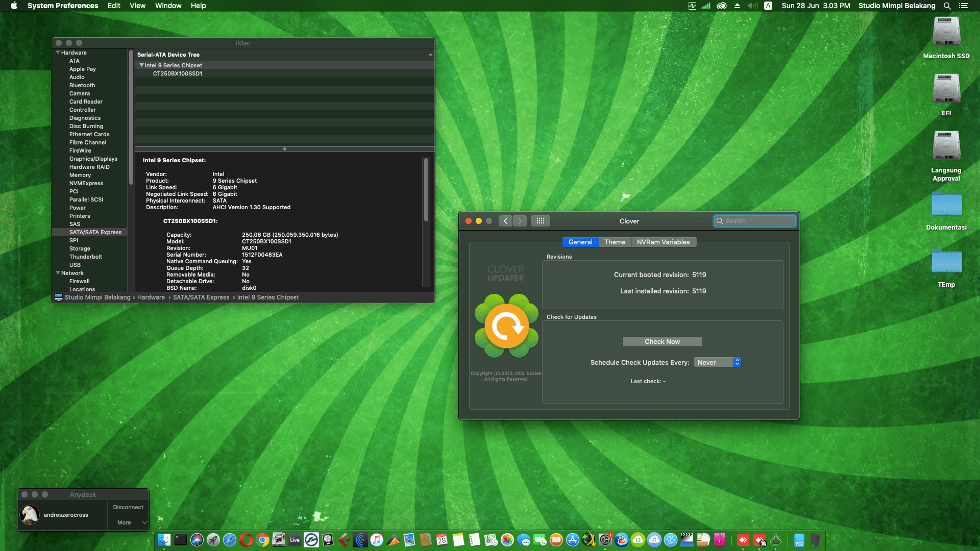This screenshot has width=980, height=551.
Task: Open System Preferences dock icon with badge
Action: click(605, 540)
